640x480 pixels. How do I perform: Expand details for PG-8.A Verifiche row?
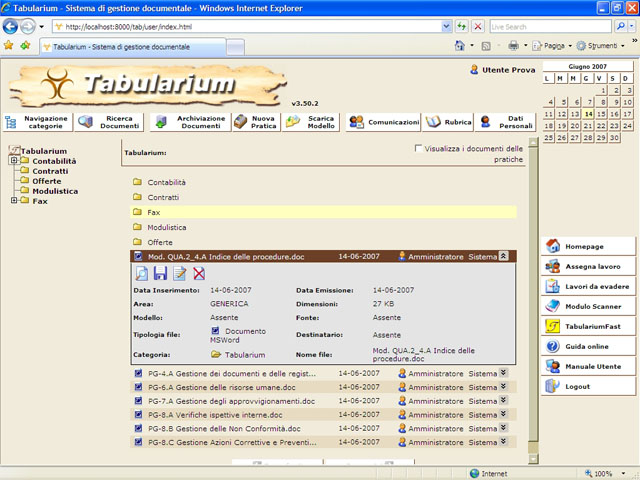504,414
